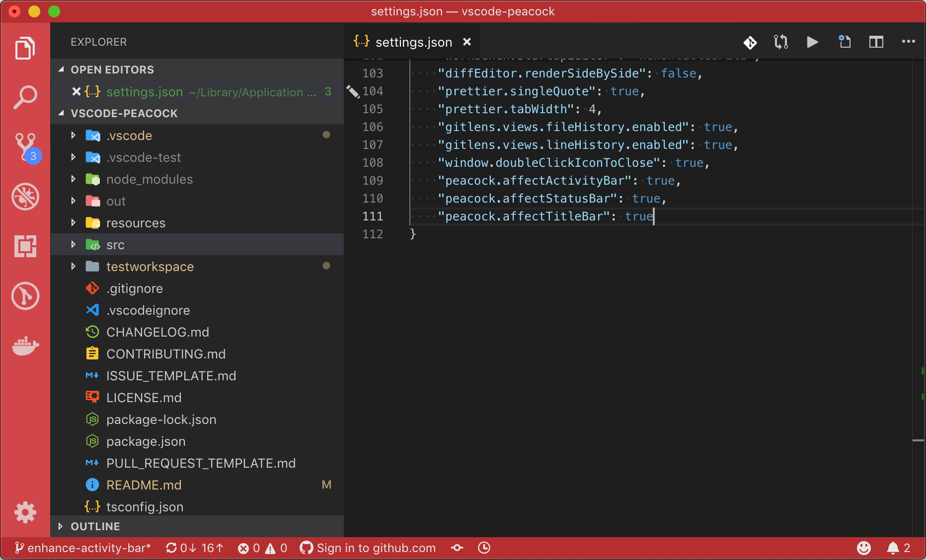Open ISSUE_TEMPLATE.md file
926x560 pixels.
click(x=197, y=375)
